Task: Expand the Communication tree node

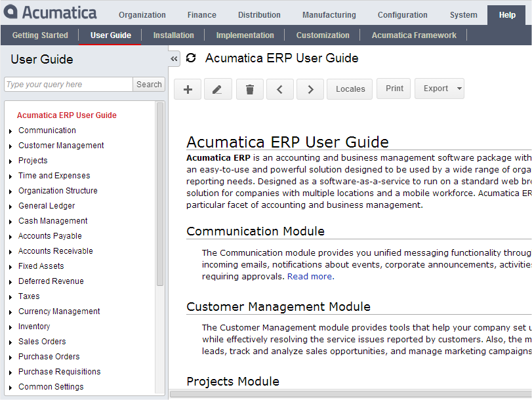Action: pyautogui.click(x=10, y=131)
